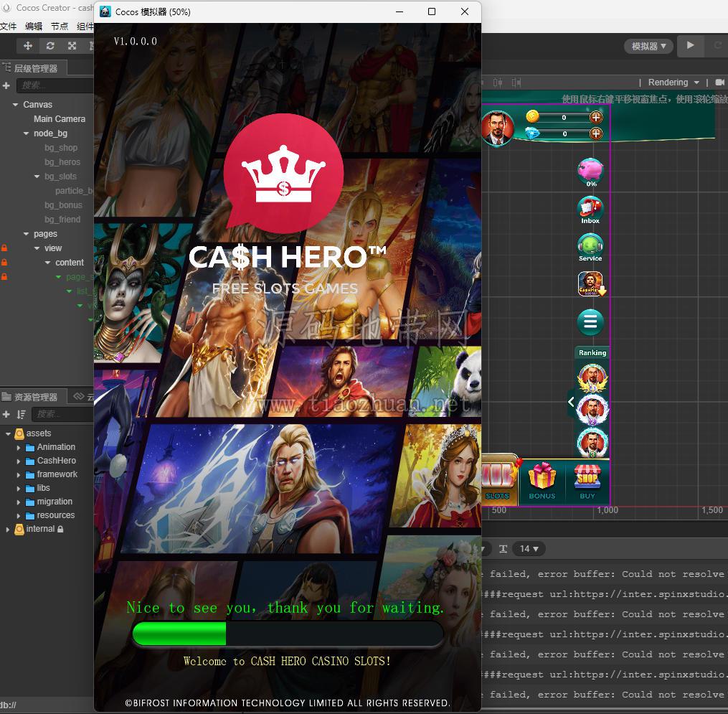Click the scene camera icon beside Rendering
This screenshot has width=728, height=714.
(x=719, y=83)
